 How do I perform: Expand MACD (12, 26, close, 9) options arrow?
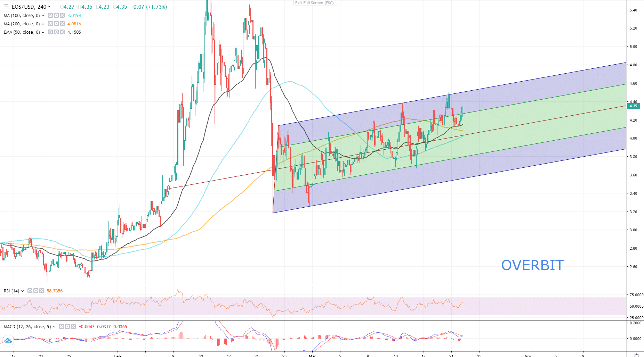(54, 327)
